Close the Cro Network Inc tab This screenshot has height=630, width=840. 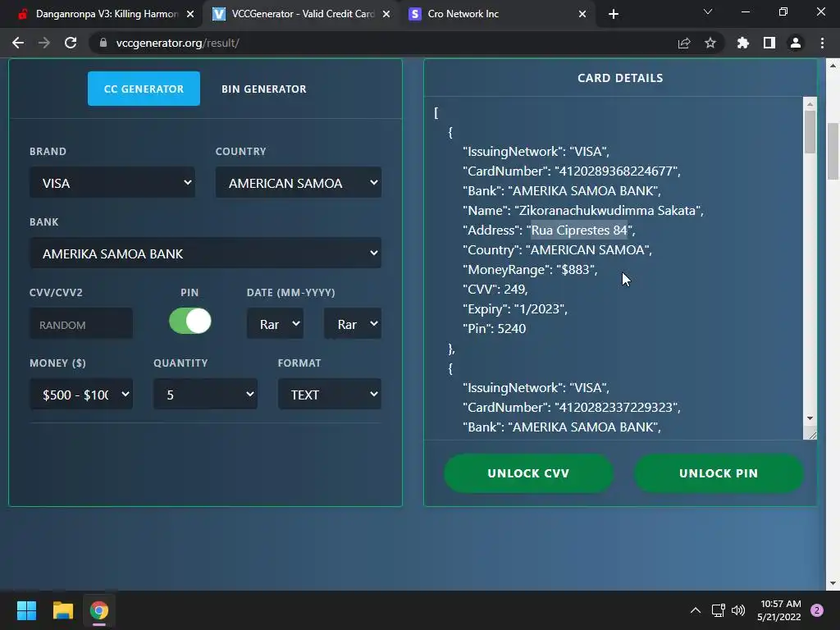click(x=582, y=15)
